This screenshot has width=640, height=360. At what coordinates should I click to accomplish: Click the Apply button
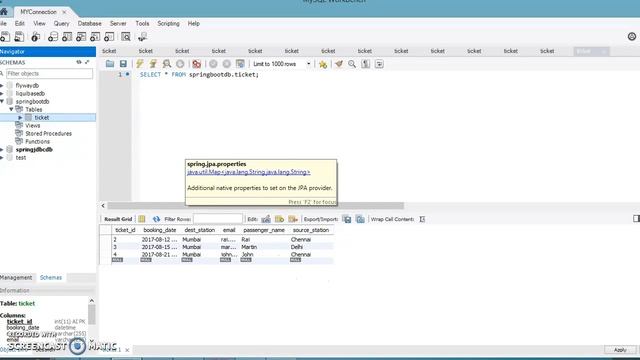[620, 350]
